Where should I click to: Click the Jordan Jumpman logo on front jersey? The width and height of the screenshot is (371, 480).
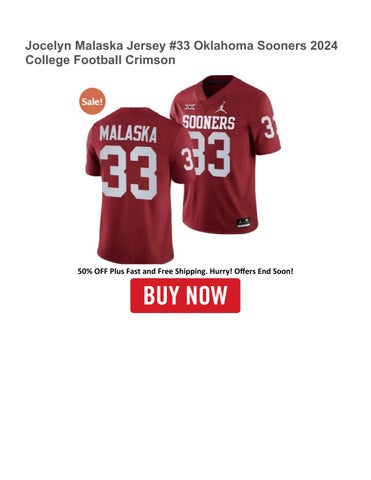pyautogui.click(x=221, y=107)
